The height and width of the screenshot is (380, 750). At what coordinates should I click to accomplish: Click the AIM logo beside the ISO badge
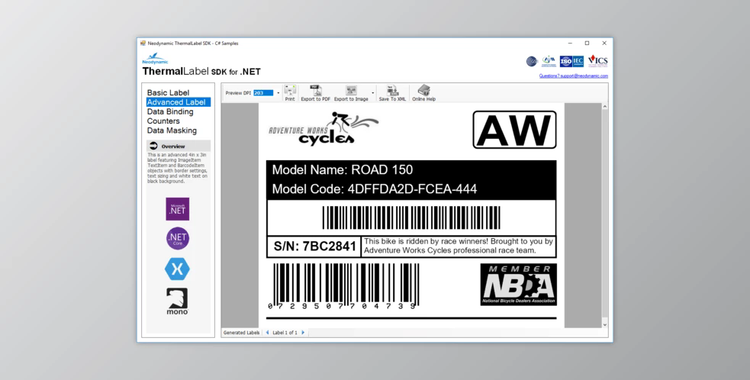(x=549, y=61)
